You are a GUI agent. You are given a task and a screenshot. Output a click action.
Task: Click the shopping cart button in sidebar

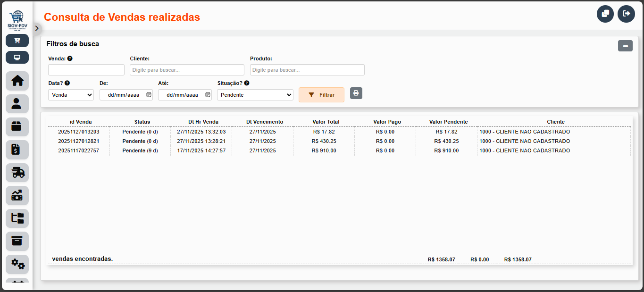pos(17,41)
